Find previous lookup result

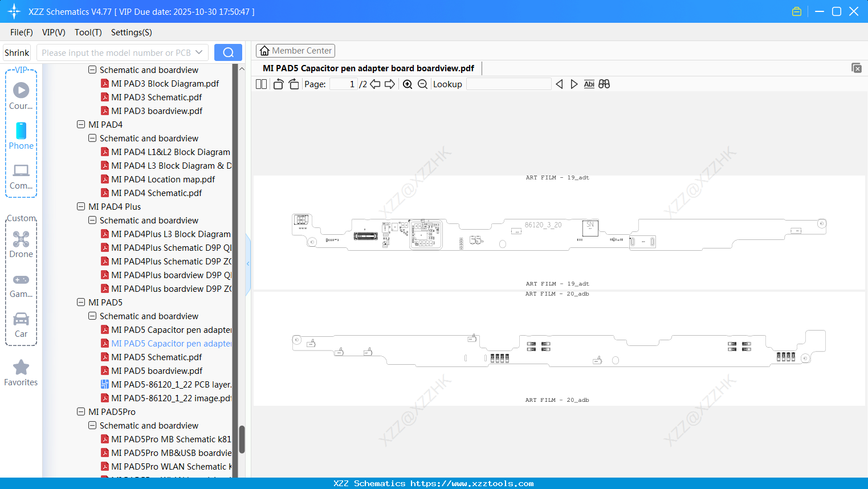click(559, 84)
